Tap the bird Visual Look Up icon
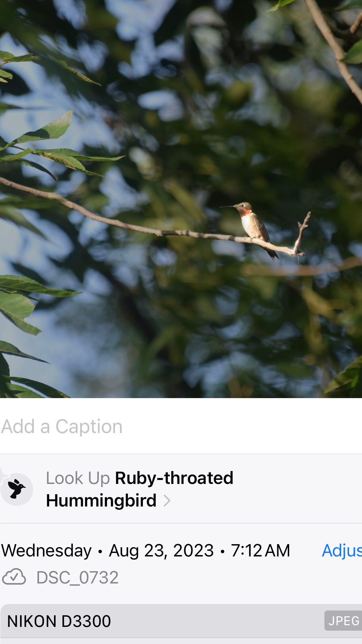The height and width of the screenshot is (644, 362). click(17, 489)
